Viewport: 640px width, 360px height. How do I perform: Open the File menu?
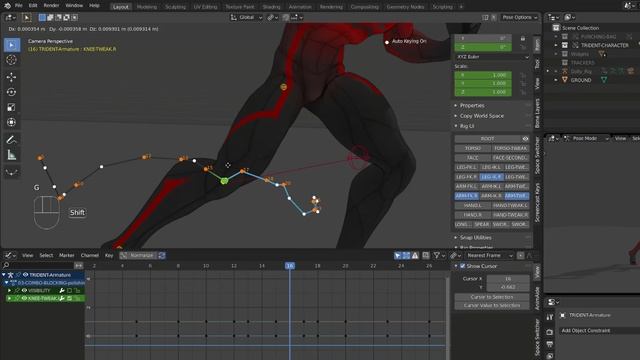19,6
